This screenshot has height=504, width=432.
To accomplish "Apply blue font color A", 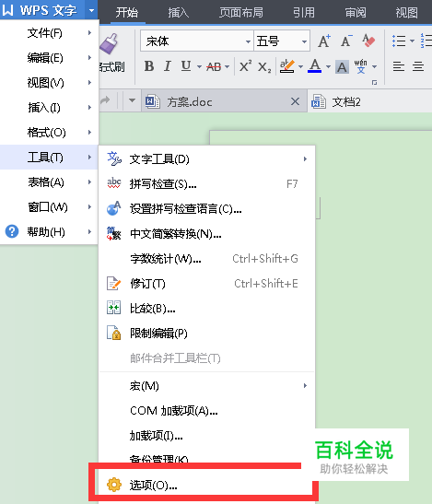I will coord(315,66).
